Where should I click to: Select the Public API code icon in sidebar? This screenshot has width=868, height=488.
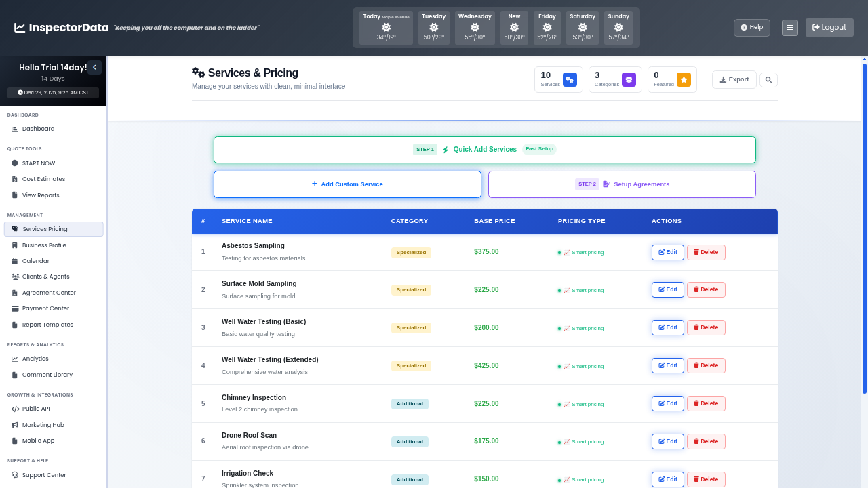[x=16, y=408]
